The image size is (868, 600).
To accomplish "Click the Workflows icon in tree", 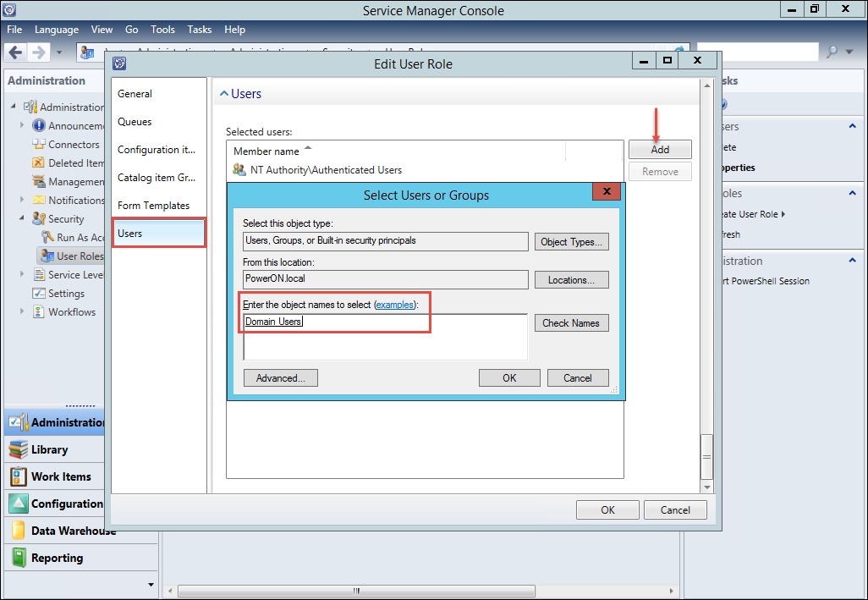I will click(38, 311).
